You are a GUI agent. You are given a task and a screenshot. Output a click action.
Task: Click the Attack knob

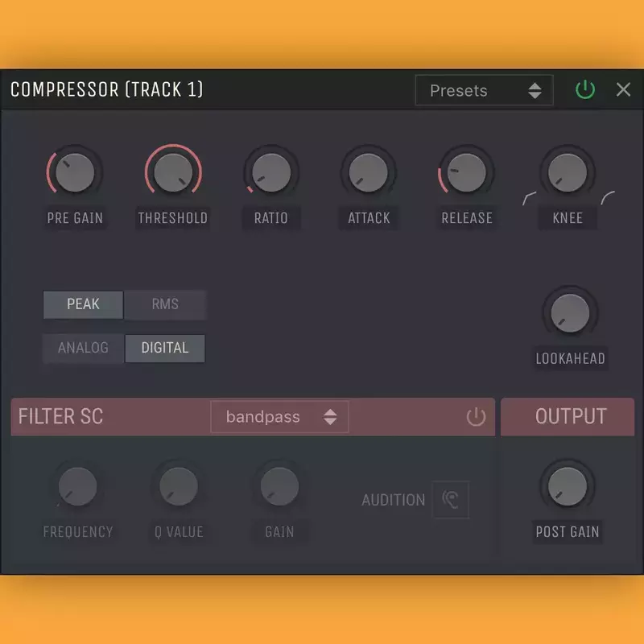point(369,172)
